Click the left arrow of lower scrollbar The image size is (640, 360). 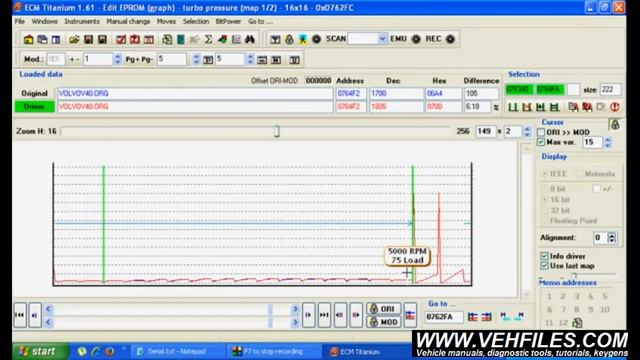click(48, 322)
